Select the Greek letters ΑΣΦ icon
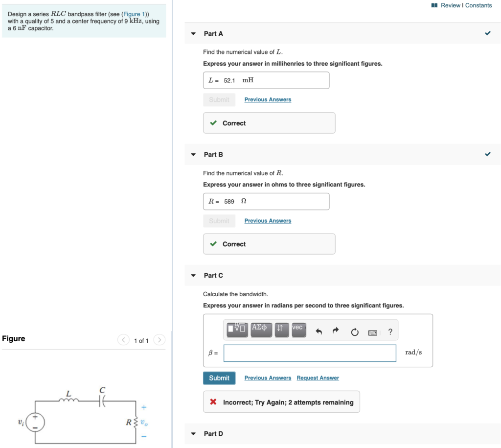The width and height of the screenshot is (501, 448). (x=261, y=330)
